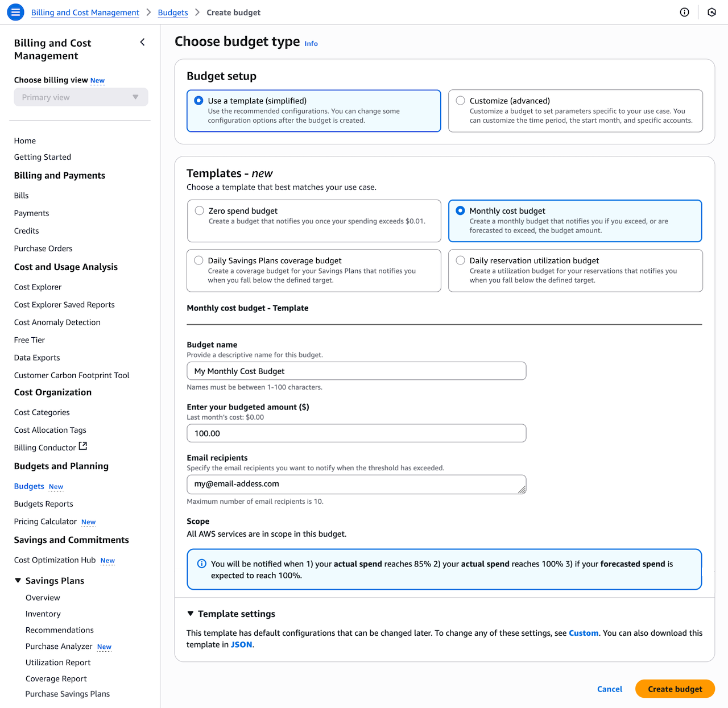The height and width of the screenshot is (708, 728).
Task: Click the Email recipients text area
Action: [x=357, y=485]
